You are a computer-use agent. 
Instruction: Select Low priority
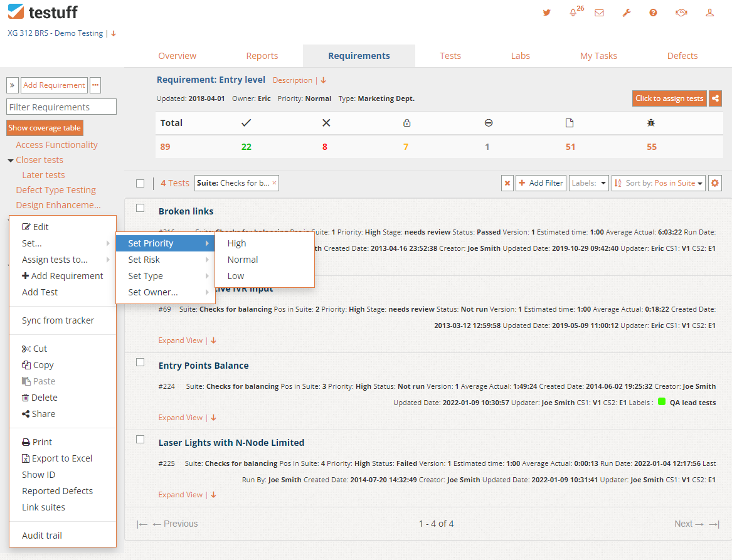tap(265, 276)
